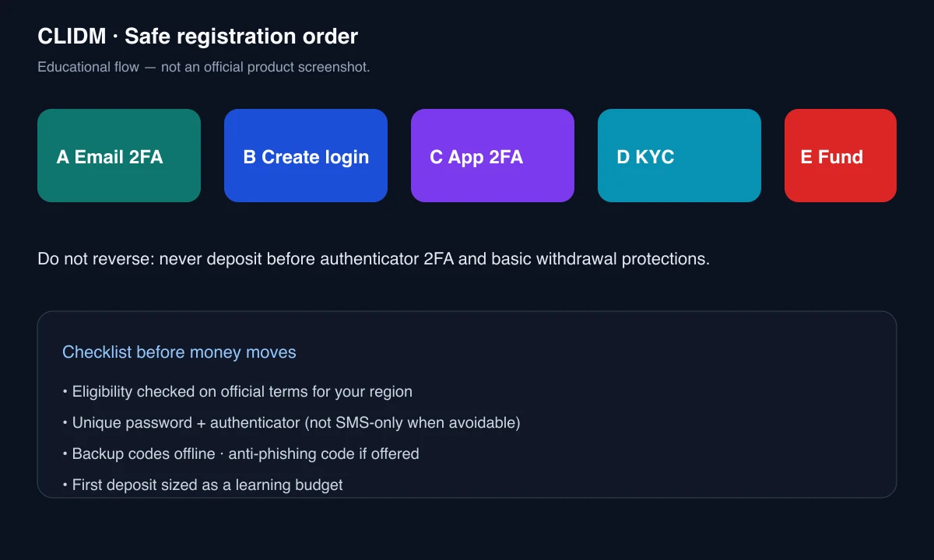
Task: Select the educational flow disclaimer subtitle
Action: pyautogui.click(x=204, y=67)
